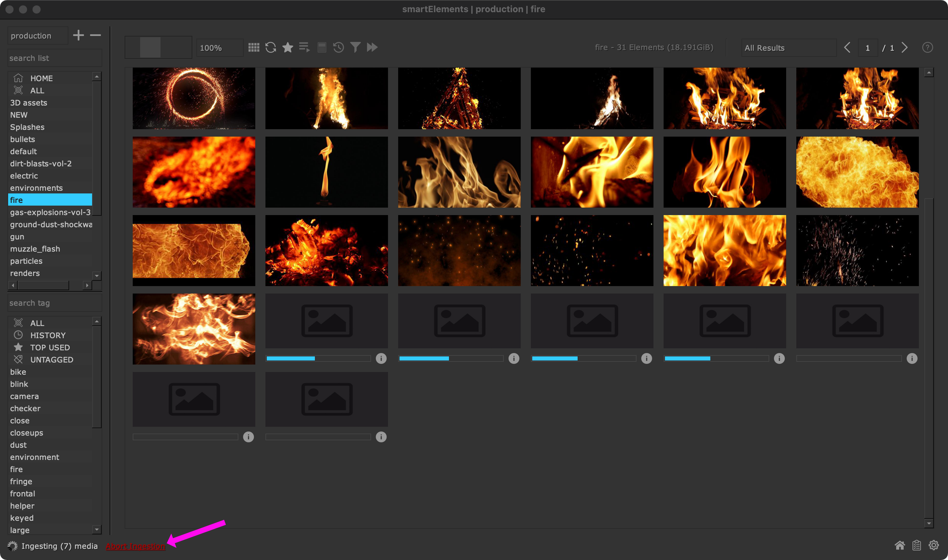Click the playlist queue toolbar icon
The width and height of the screenshot is (948, 560).
(304, 48)
